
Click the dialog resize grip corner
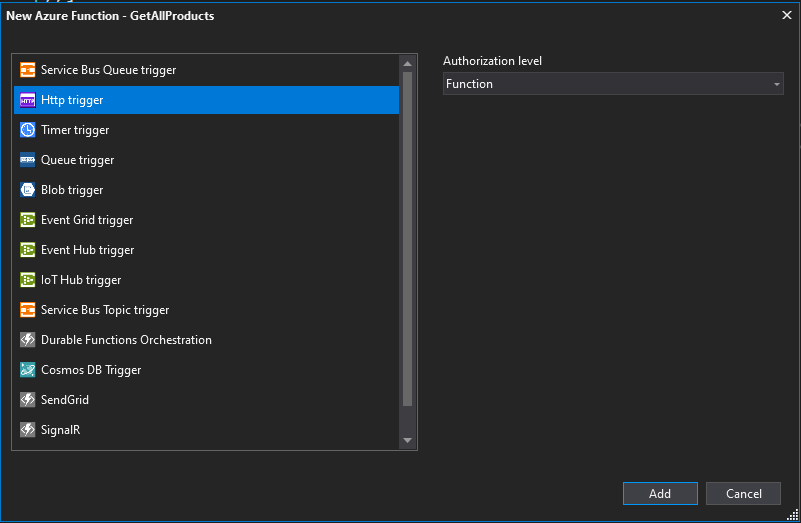pyautogui.click(x=792, y=515)
